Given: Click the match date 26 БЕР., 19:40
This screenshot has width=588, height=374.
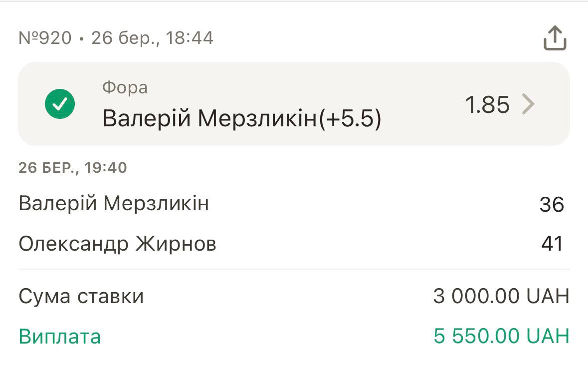Looking at the screenshot, I should pos(73,168).
